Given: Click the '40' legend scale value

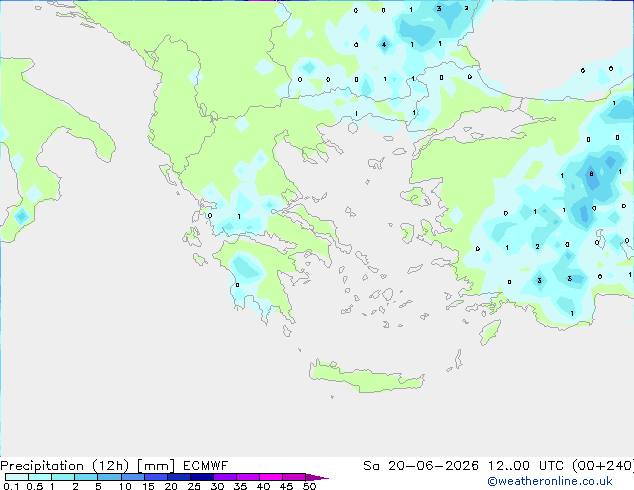Looking at the screenshot, I should tap(263, 486).
